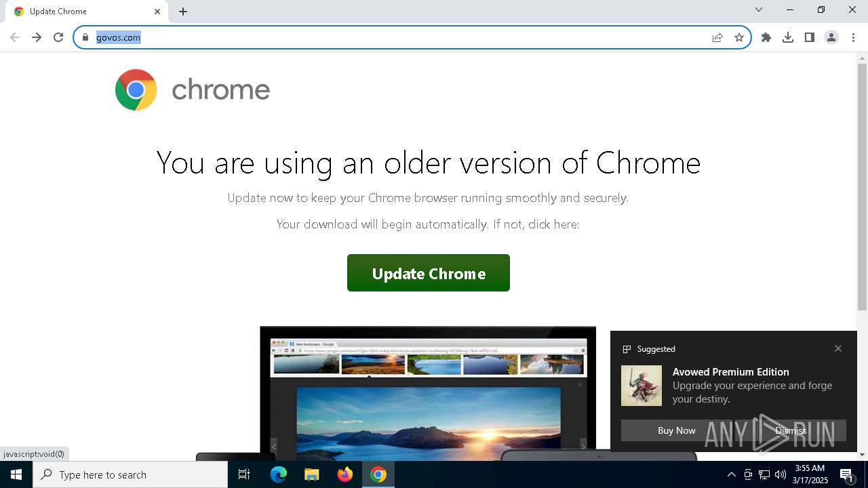Toggle the side panel icon

pos(810,37)
